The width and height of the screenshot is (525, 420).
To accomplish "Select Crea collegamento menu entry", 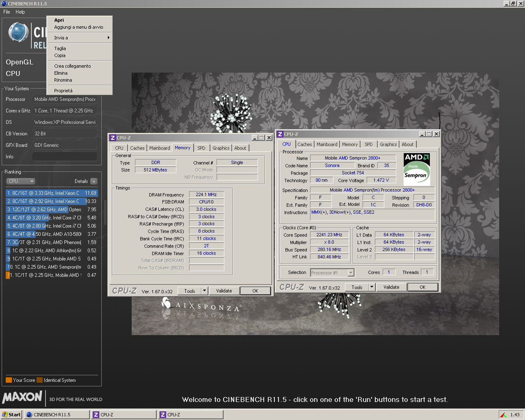I will pyautogui.click(x=80, y=66).
